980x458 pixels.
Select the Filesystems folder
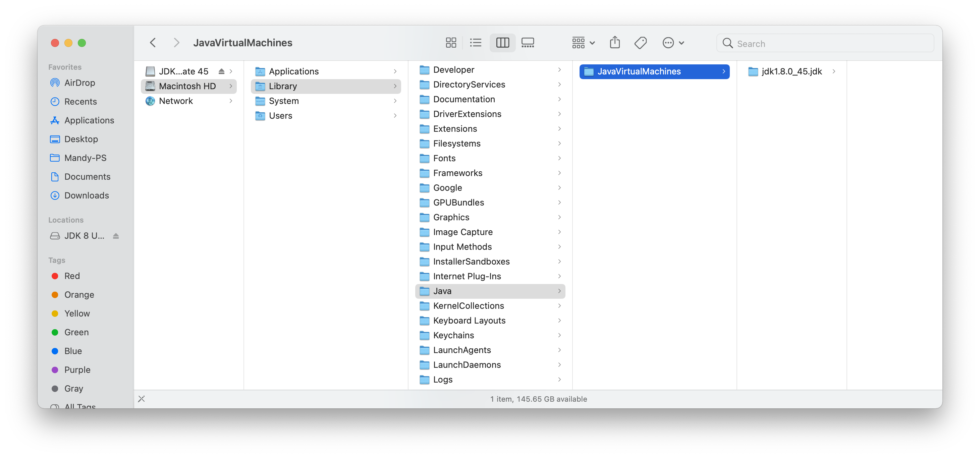tap(490, 144)
